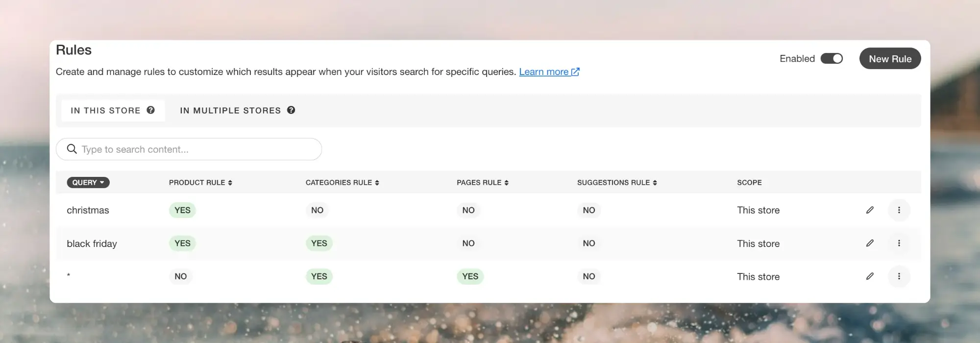Edit the christmas rule with pencil icon

(x=870, y=210)
